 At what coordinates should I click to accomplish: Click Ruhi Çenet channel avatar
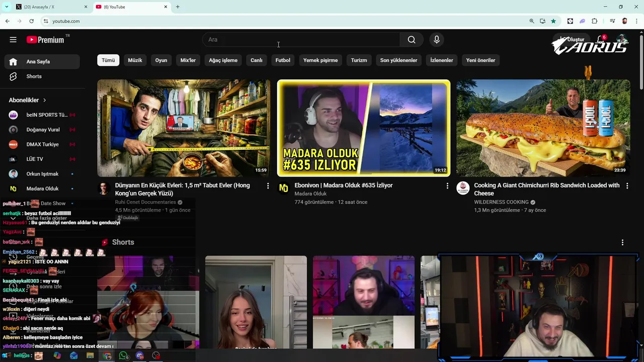[x=104, y=188]
